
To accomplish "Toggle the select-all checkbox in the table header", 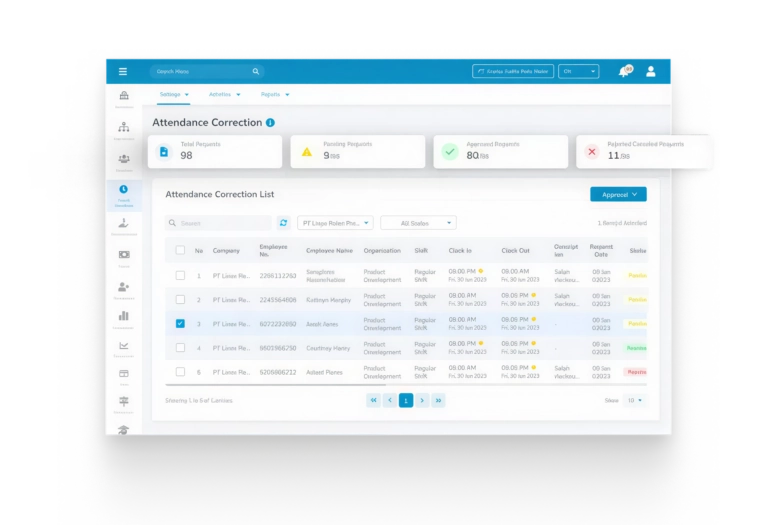I will click(x=180, y=250).
